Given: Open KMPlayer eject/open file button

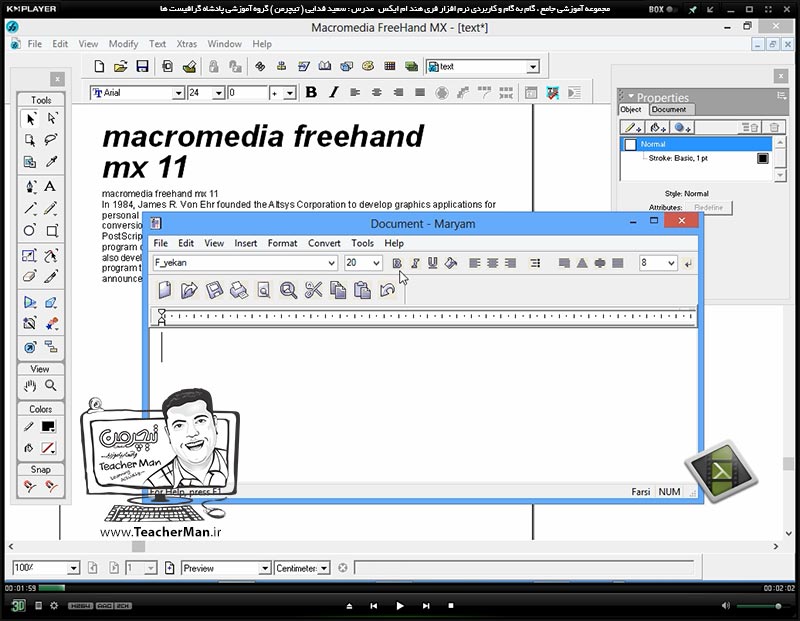Looking at the screenshot, I should pyautogui.click(x=349, y=606).
